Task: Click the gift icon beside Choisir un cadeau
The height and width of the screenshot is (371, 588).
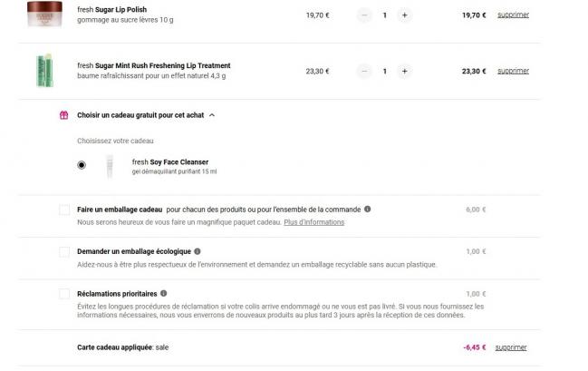Action: [x=63, y=115]
